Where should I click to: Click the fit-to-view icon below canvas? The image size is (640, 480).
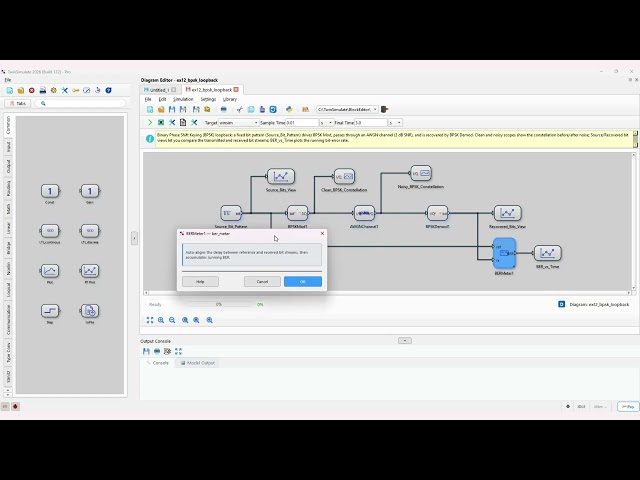point(150,320)
